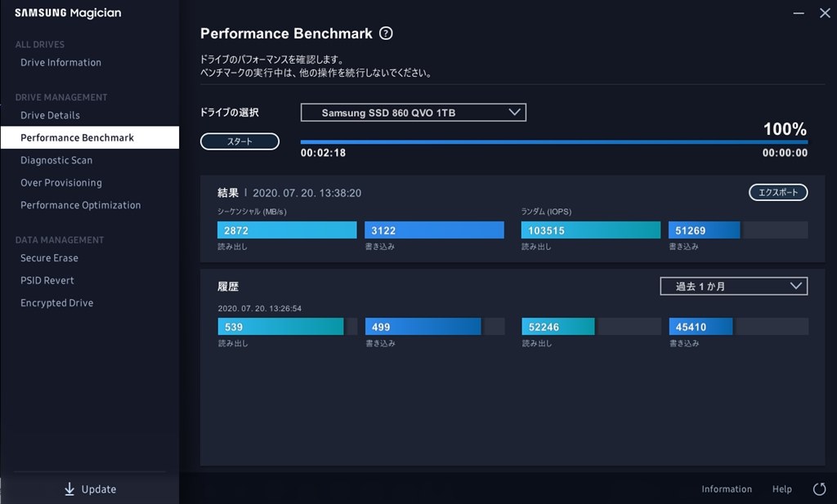Click elapsed time 00:02:18

click(323, 153)
